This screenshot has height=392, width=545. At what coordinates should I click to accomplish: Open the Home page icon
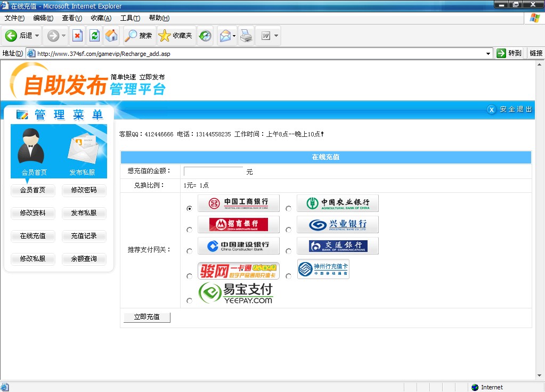coord(111,36)
